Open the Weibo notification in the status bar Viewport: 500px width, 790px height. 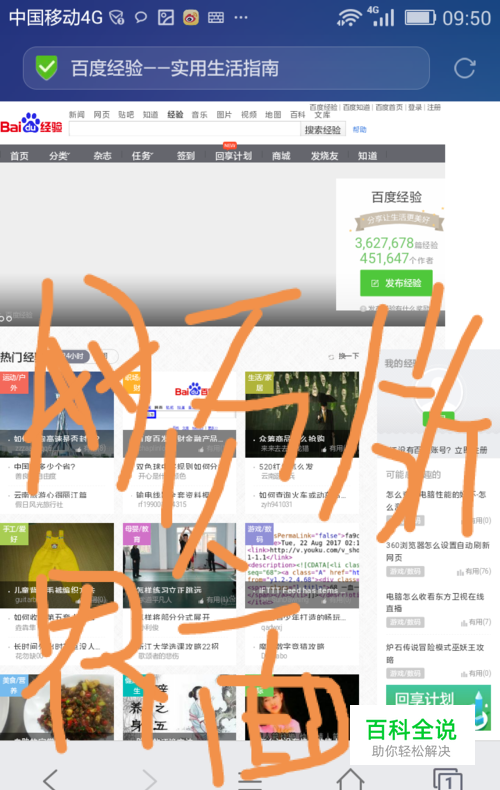[x=191, y=18]
